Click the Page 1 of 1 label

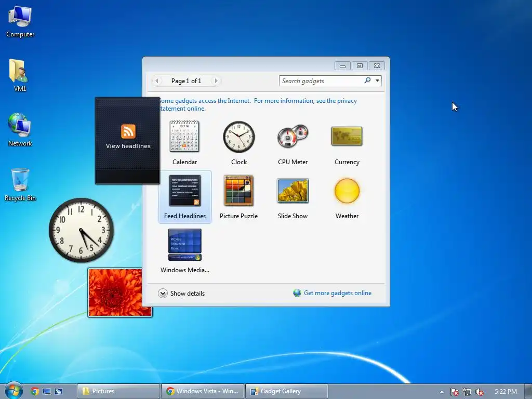pyautogui.click(x=187, y=81)
